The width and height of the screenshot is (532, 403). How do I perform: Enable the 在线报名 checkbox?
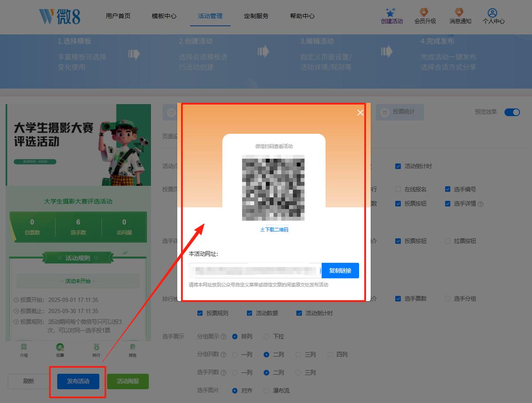click(x=398, y=189)
